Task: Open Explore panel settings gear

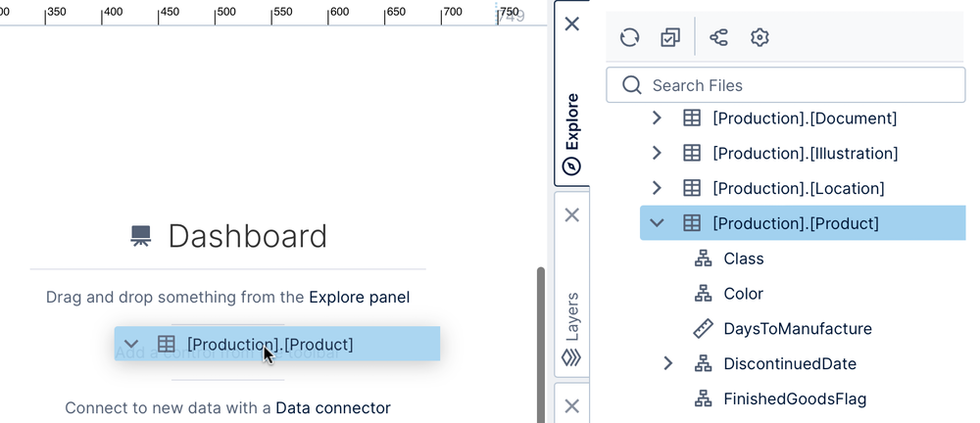Action: coord(759,37)
